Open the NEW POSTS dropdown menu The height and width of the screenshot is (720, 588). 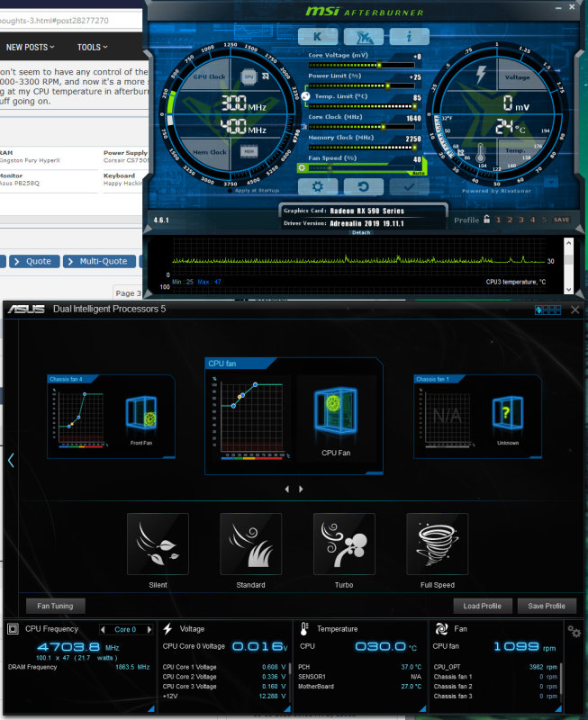31,48
